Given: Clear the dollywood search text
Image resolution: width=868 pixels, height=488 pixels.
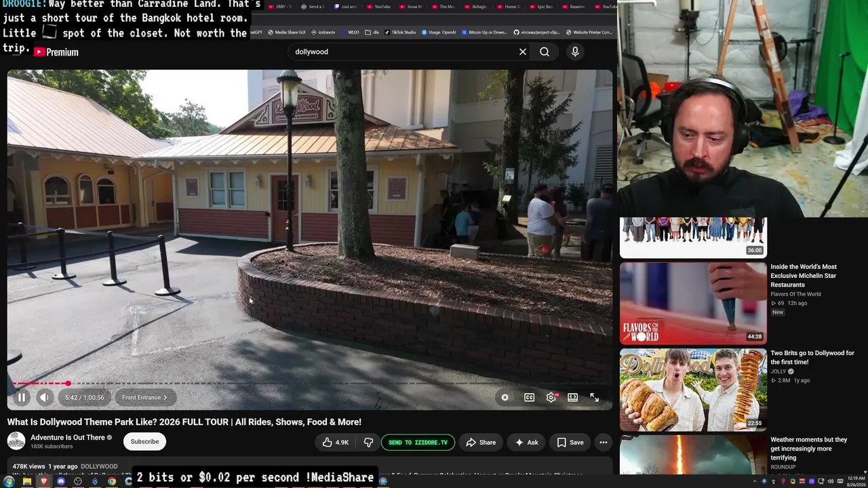Looking at the screenshot, I should point(523,52).
